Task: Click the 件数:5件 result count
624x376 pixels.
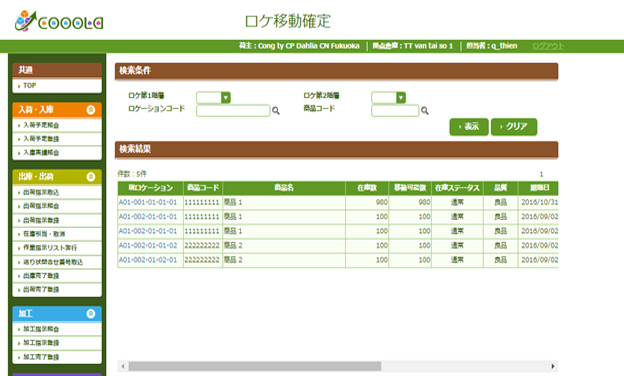Action: pyautogui.click(x=132, y=174)
